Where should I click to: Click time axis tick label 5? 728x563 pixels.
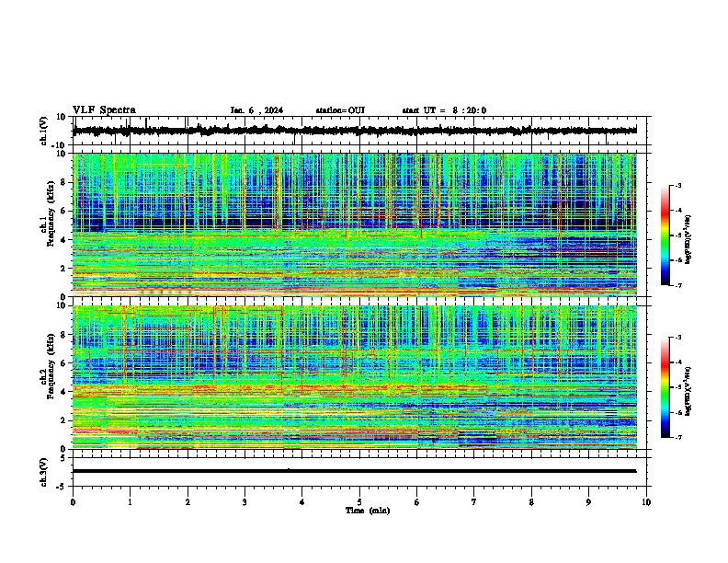(359, 502)
